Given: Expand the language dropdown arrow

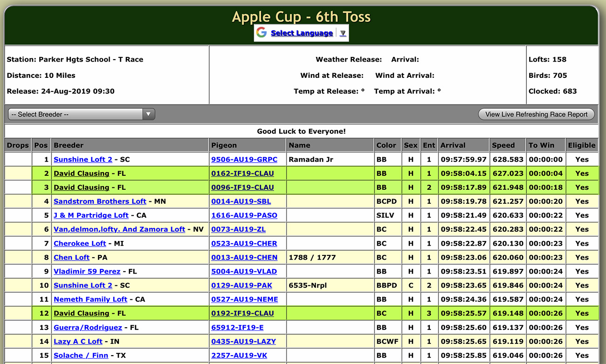Looking at the screenshot, I should pyautogui.click(x=343, y=33).
